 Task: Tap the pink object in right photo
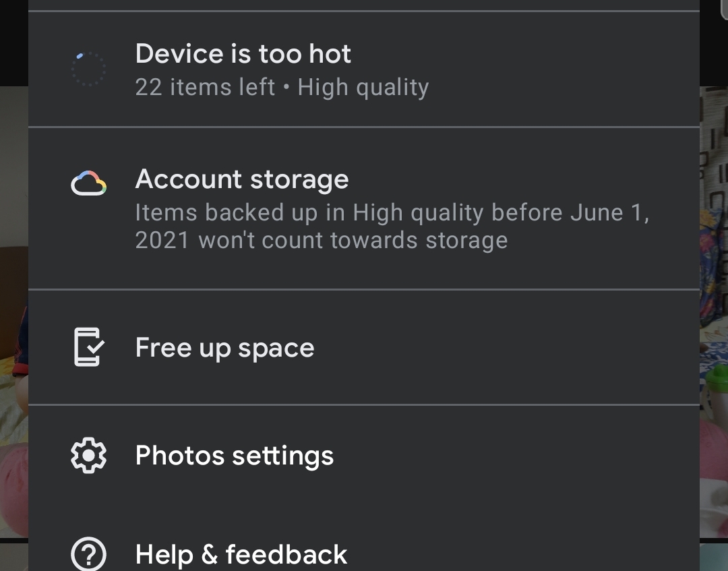click(x=715, y=465)
